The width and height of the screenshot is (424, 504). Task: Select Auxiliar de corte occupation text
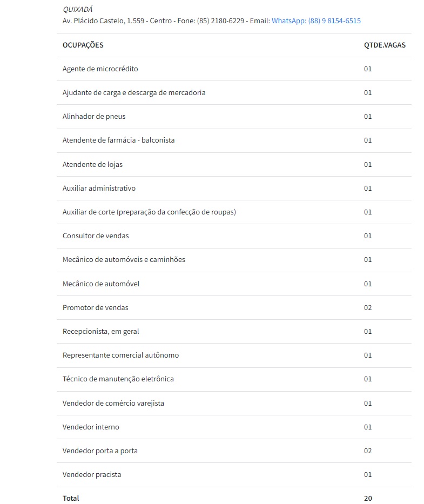point(149,212)
